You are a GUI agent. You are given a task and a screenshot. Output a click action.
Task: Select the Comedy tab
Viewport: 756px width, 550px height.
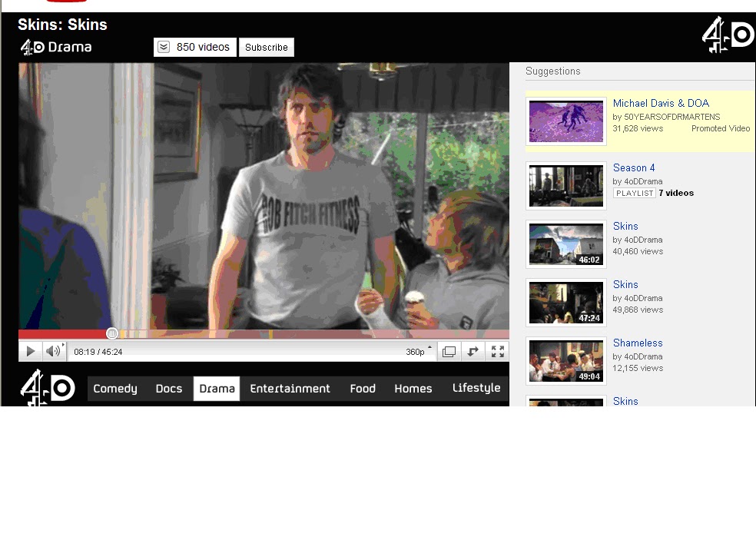point(115,389)
